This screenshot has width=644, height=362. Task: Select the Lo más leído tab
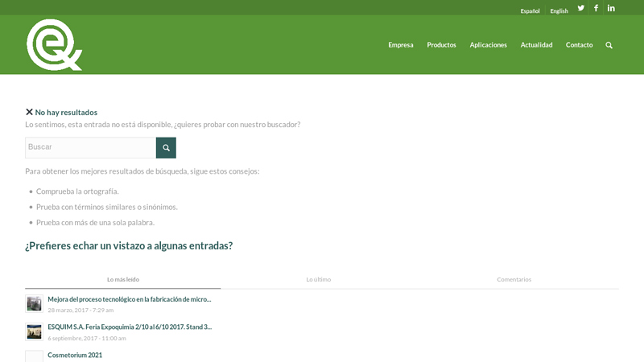click(123, 279)
